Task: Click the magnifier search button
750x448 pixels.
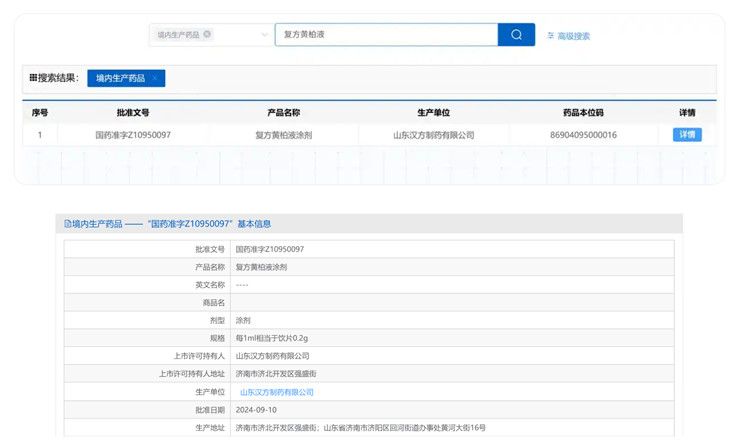Action: 516,35
